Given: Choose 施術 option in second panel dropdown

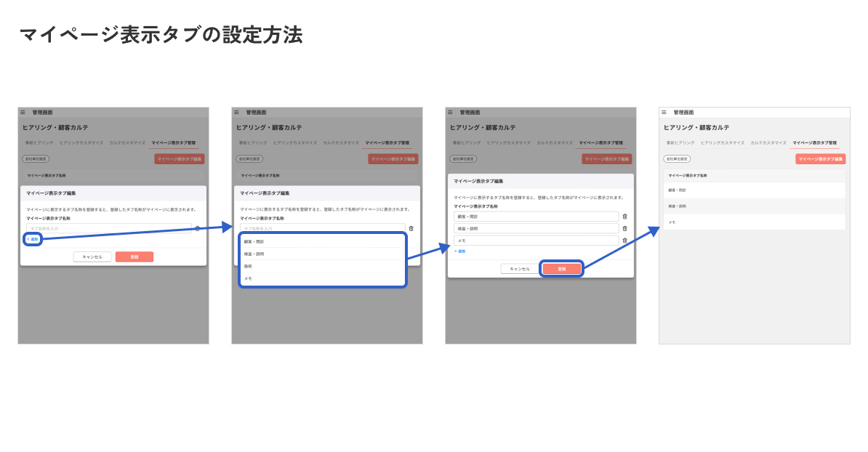Looking at the screenshot, I should click(323, 266).
